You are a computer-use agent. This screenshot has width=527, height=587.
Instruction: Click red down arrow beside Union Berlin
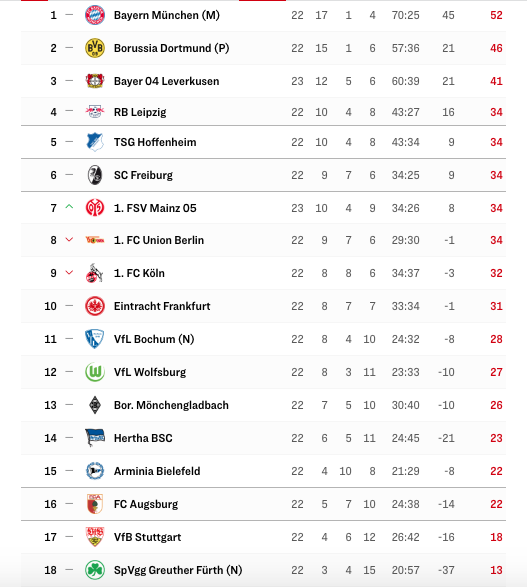coord(69,240)
